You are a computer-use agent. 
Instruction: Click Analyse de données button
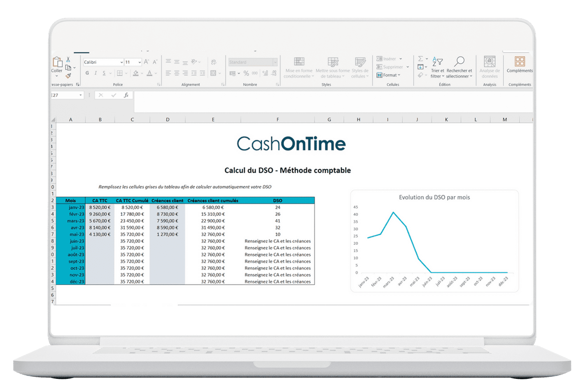[490, 68]
